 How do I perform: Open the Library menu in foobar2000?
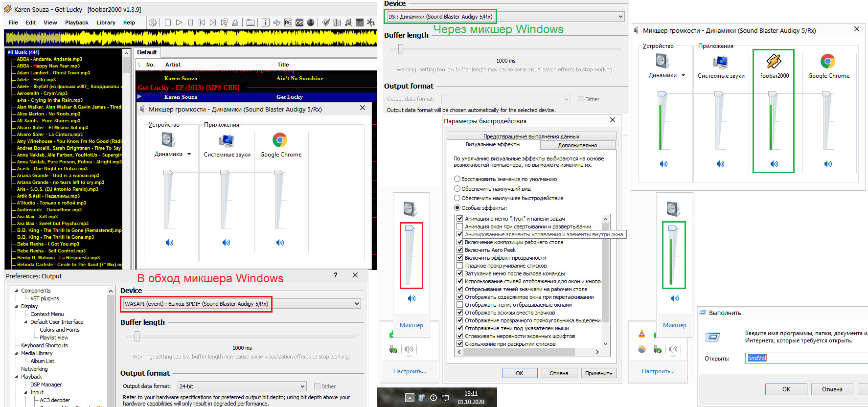(x=106, y=23)
